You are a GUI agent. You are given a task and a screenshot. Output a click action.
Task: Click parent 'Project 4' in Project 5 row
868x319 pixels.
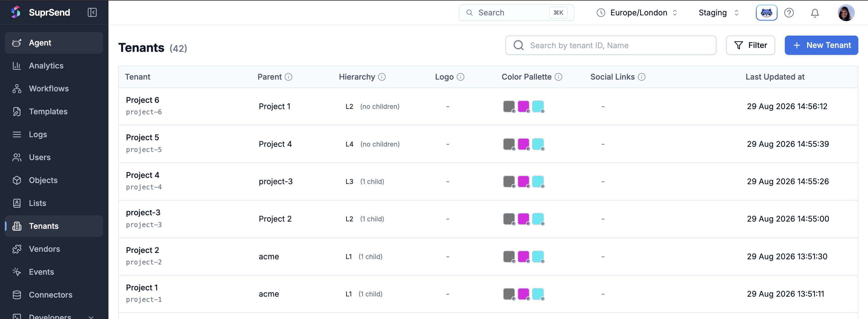coord(275,144)
